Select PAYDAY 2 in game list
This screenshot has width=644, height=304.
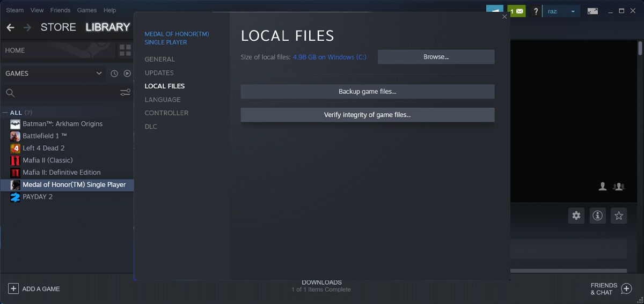(38, 197)
